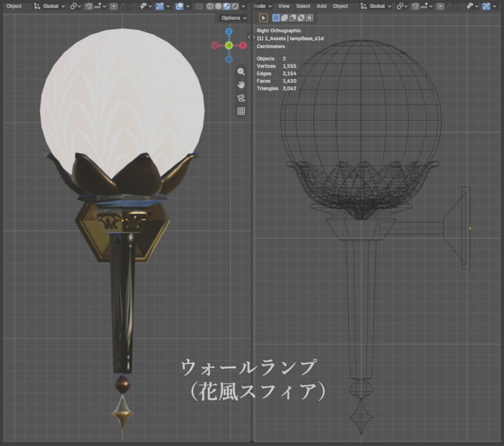Open Mode dropdown in right viewport

262,6
